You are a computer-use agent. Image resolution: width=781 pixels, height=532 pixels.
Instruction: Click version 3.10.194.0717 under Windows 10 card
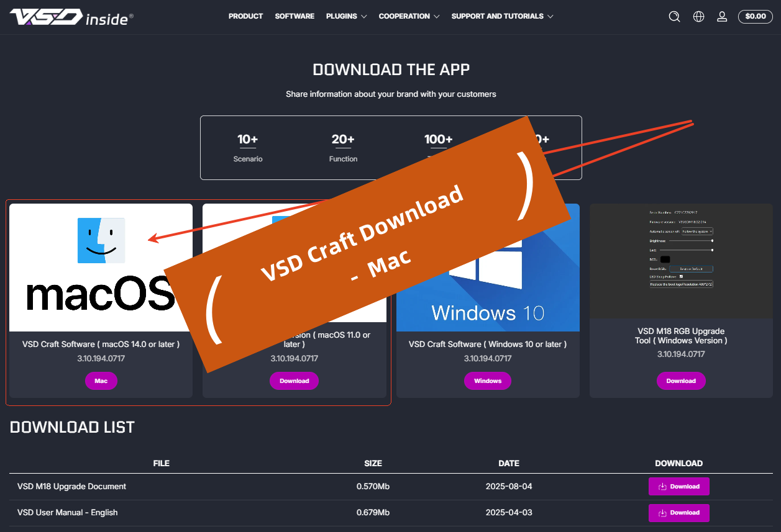coord(488,358)
